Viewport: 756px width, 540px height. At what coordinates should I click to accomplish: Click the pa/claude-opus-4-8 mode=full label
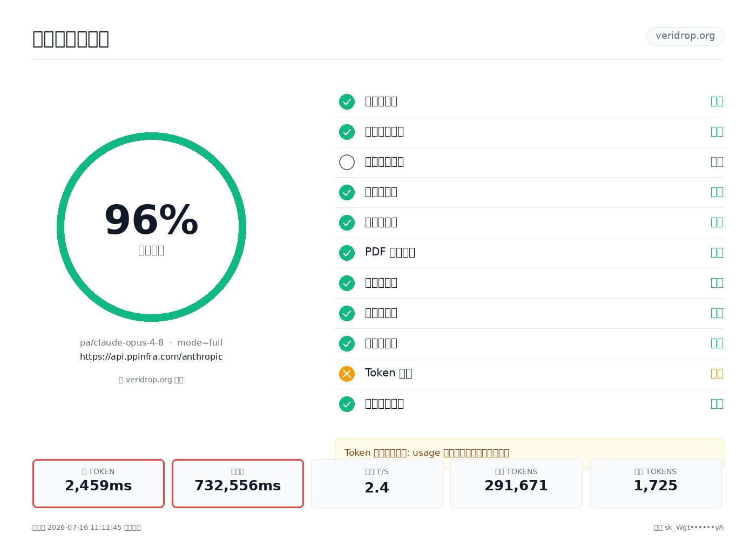pos(151,342)
